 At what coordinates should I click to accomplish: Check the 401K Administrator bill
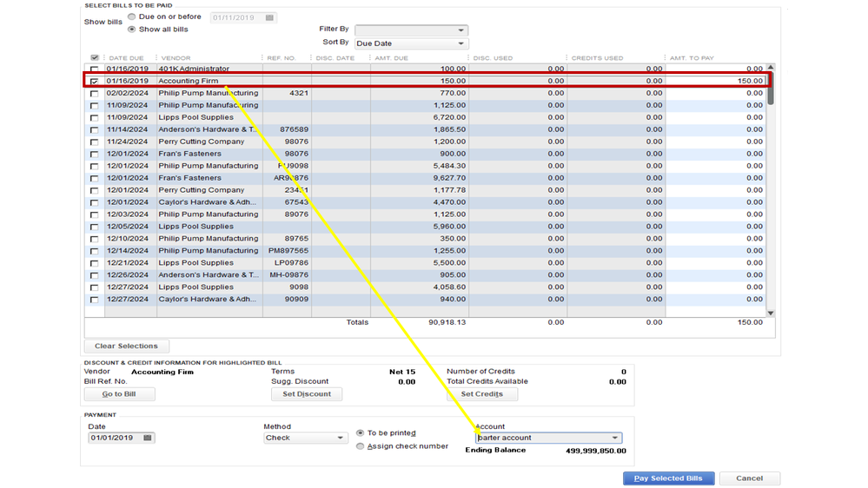coord(95,69)
